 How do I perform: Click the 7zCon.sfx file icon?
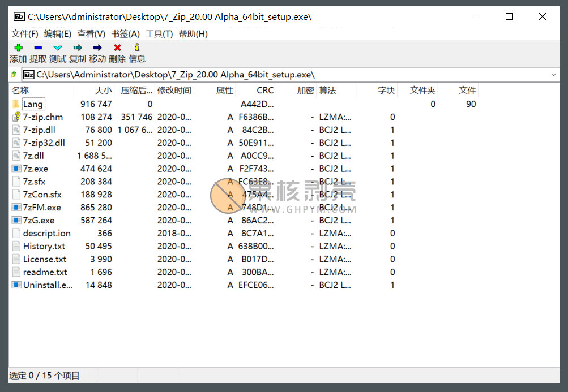(x=16, y=195)
